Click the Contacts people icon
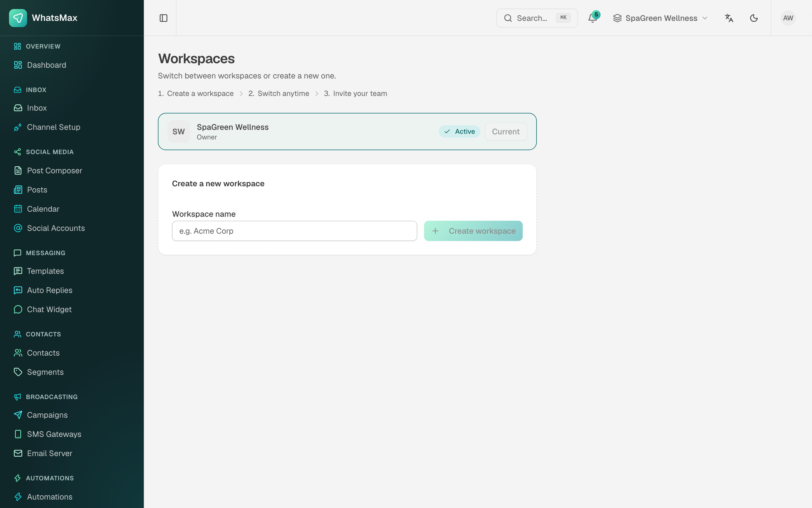This screenshot has width=812, height=508. tap(18, 353)
